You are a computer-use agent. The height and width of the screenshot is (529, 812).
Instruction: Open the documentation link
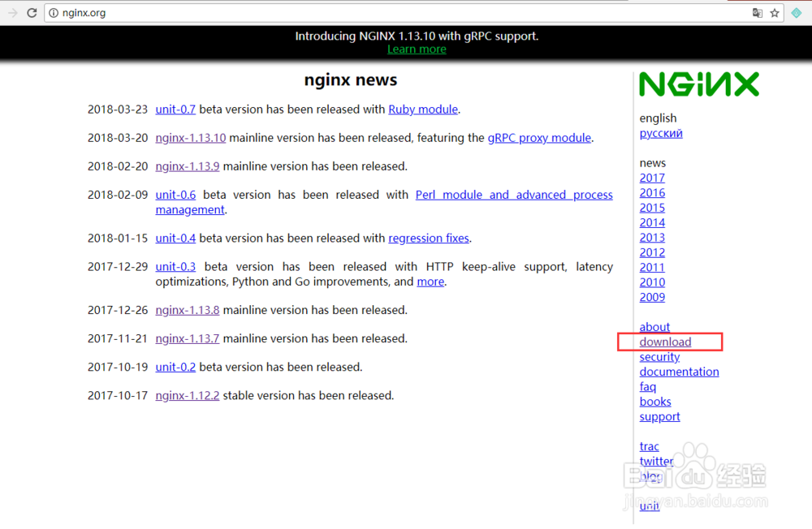click(x=679, y=372)
